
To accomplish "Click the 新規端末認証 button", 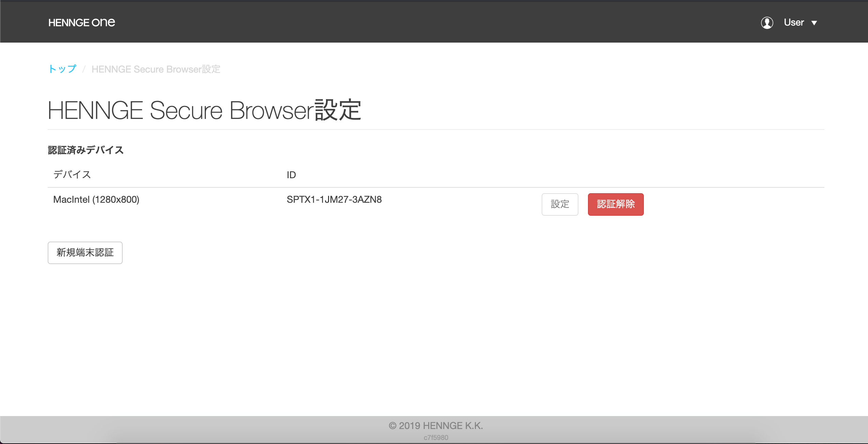I will 85,252.
